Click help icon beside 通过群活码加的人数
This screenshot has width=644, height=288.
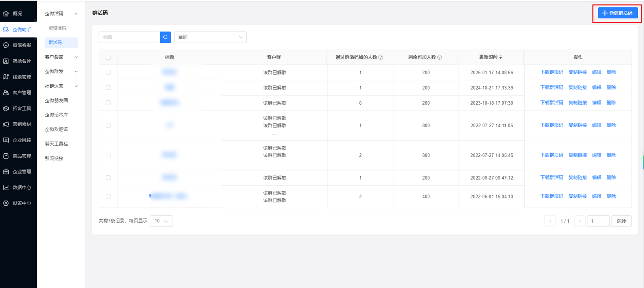[381, 57]
